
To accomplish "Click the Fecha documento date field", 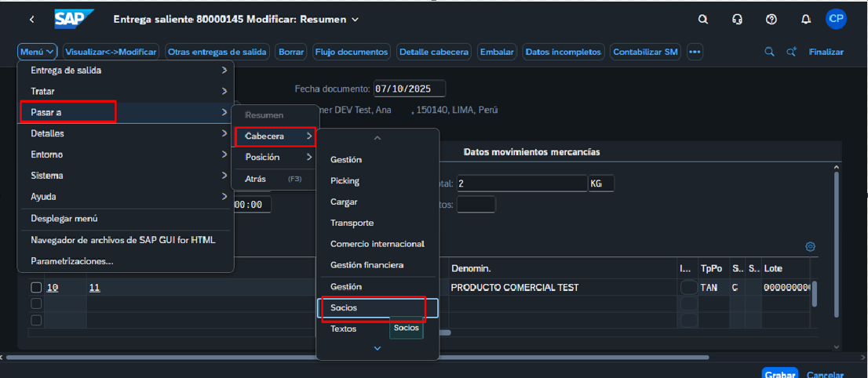I will [409, 89].
